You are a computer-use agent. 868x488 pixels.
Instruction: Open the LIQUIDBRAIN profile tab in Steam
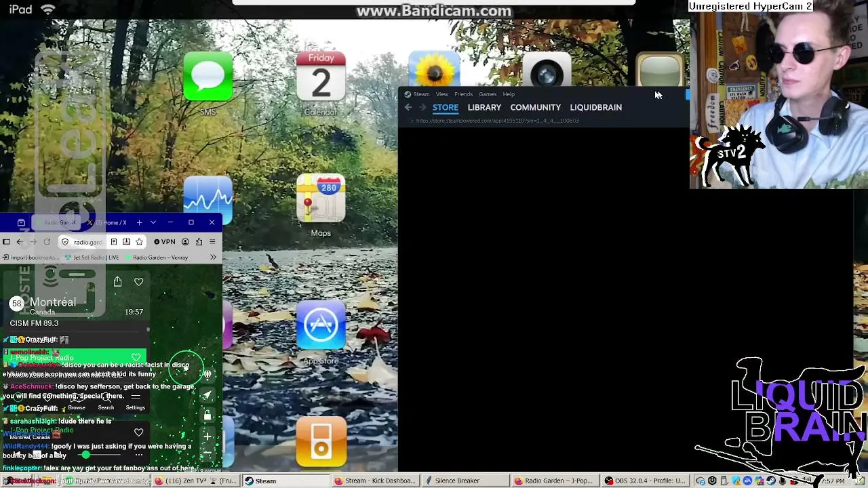pyautogui.click(x=595, y=107)
